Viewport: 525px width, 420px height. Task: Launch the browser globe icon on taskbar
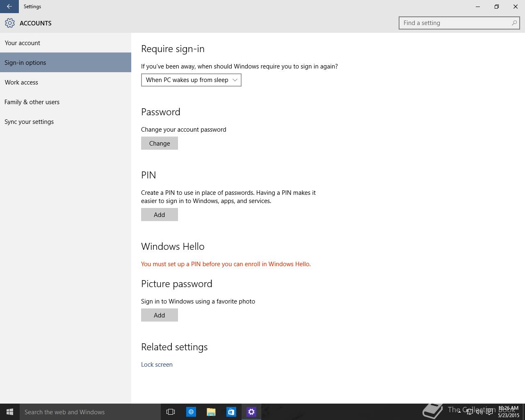tap(191, 412)
